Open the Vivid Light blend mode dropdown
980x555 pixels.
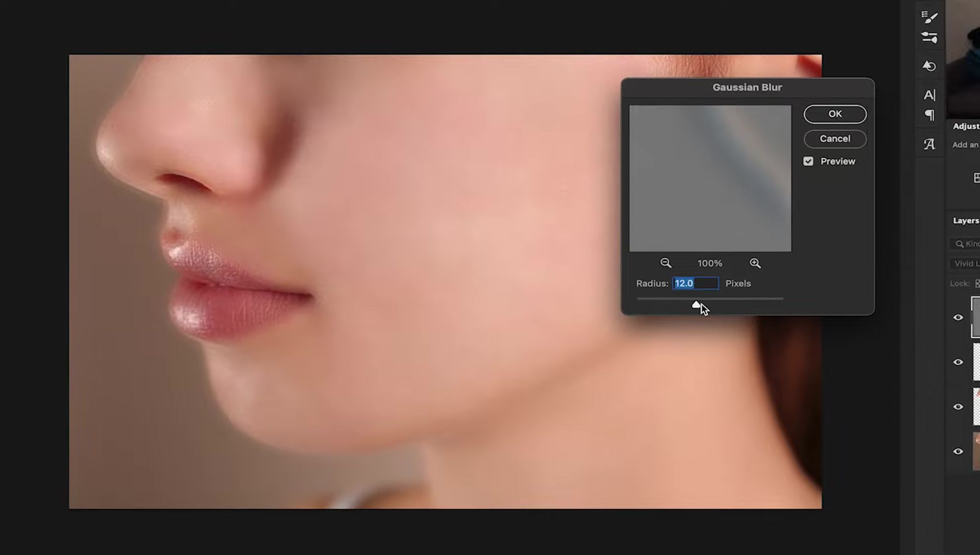[x=965, y=263]
